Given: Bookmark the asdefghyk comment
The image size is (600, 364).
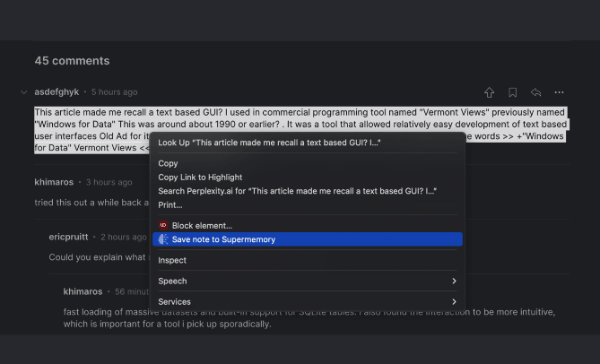Looking at the screenshot, I should tap(513, 92).
